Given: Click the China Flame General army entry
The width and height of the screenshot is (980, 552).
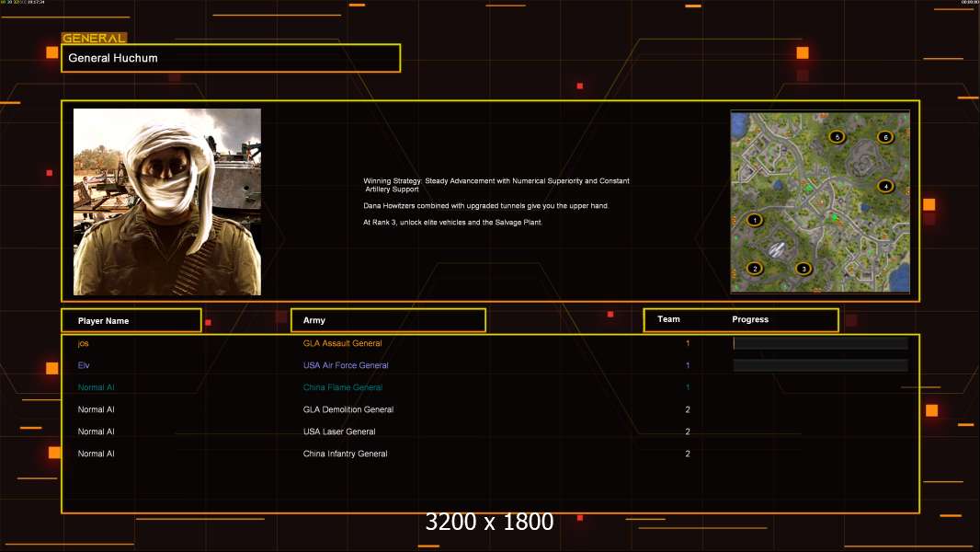Looking at the screenshot, I should coord(343,387).
